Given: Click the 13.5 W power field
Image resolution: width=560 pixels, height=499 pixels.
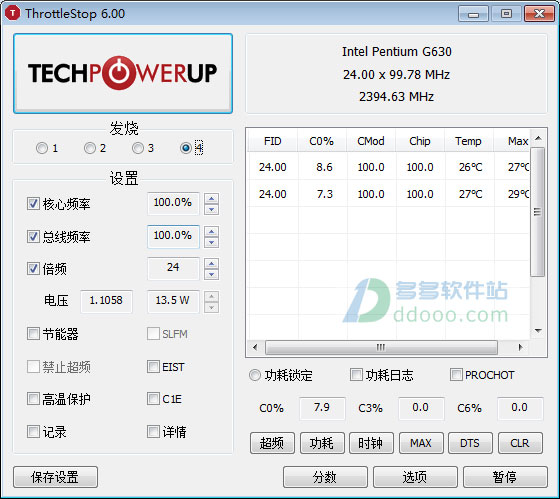Looking at the screenshot, I should pos(173,301).
